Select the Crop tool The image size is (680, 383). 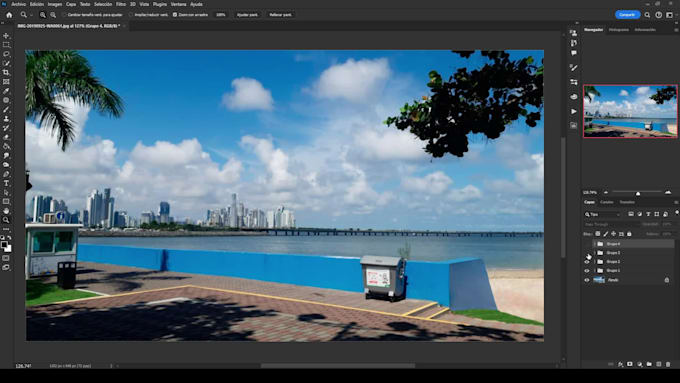[6, 72]
